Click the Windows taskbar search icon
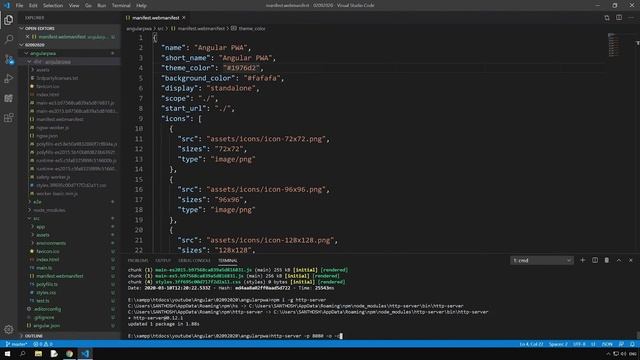Image resolution: width=640 pixels, height=360 pixels. 22,353
